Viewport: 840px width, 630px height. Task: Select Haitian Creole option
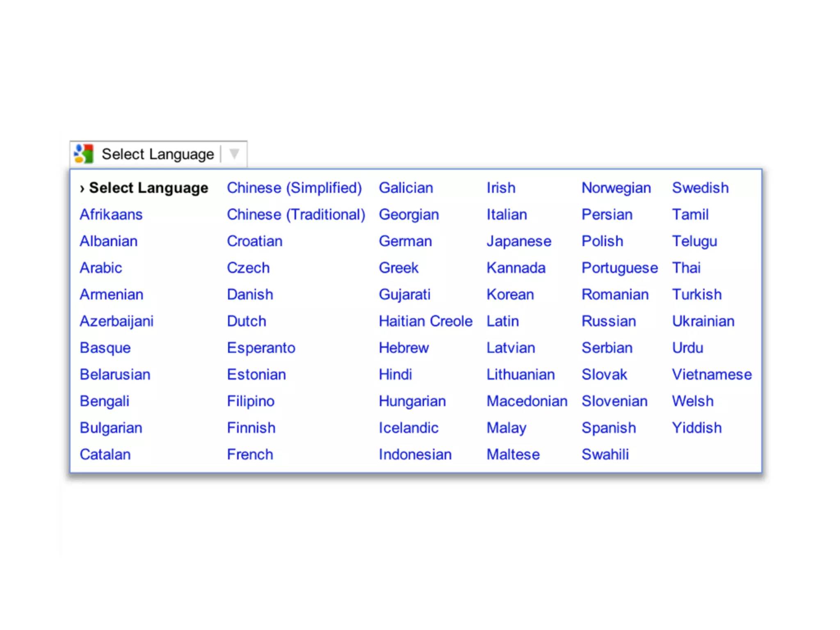[426, 321]
